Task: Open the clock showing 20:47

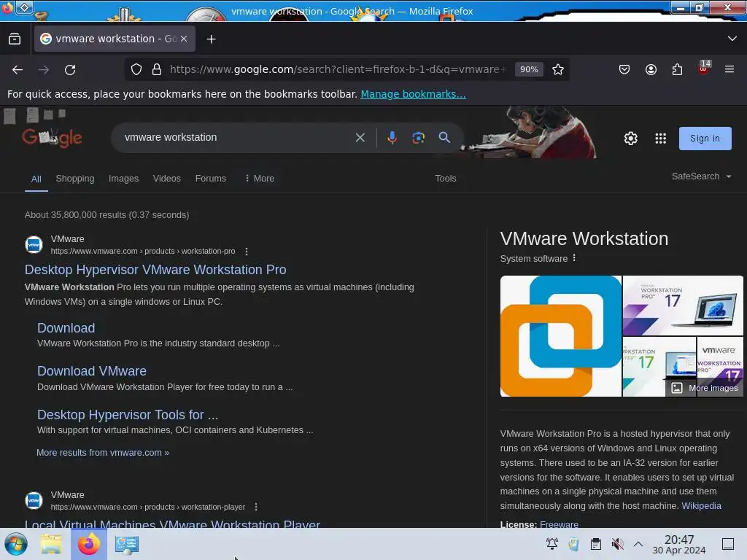Action: point(679,544)
